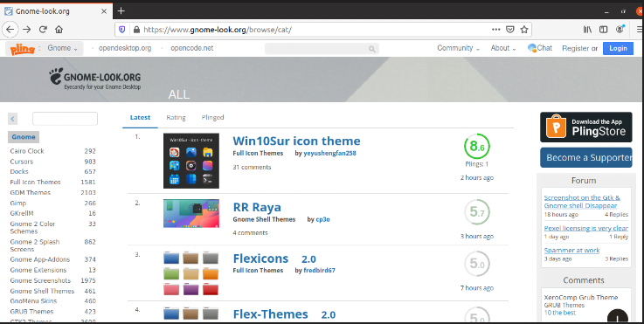Click the 5.7 rating circle
Image resolution: width=644 pixels, height=324 pixels.
click(476, 212)
